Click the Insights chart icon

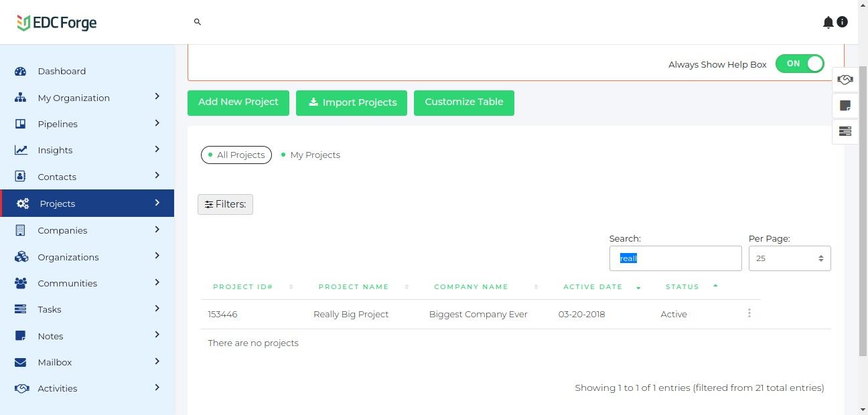tap(21, 150)
